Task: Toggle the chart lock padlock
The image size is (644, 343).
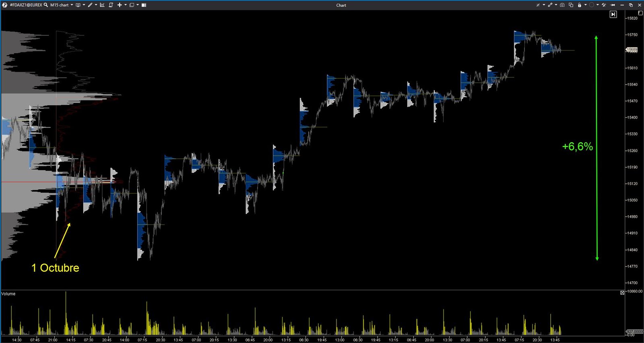Action: click(x=580, y=5)
